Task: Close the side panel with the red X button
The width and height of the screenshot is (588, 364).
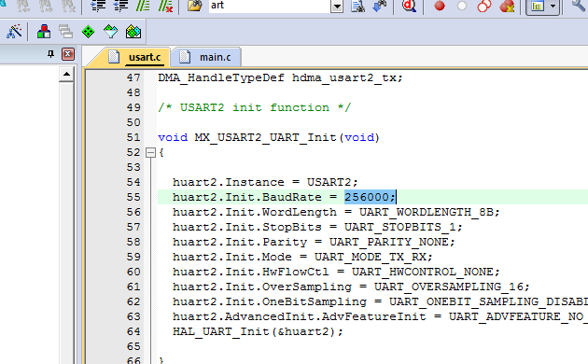Action: coord(67,54)
